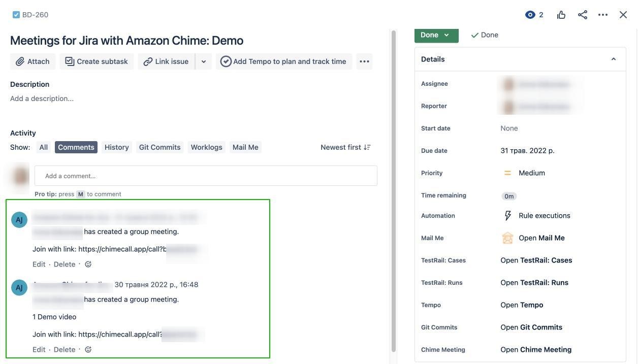Click the Link issue button

[166, 61]
